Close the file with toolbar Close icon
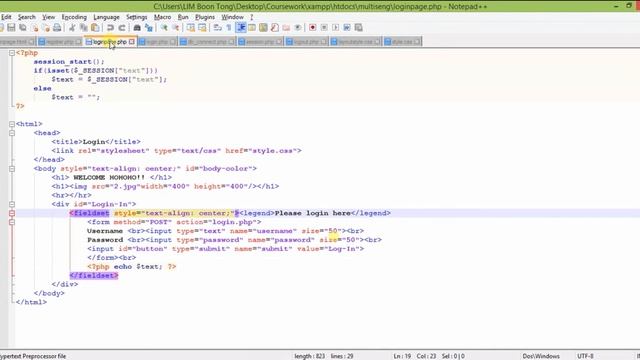The width and height of the screenshot is (640, 360). click(35, 28)
